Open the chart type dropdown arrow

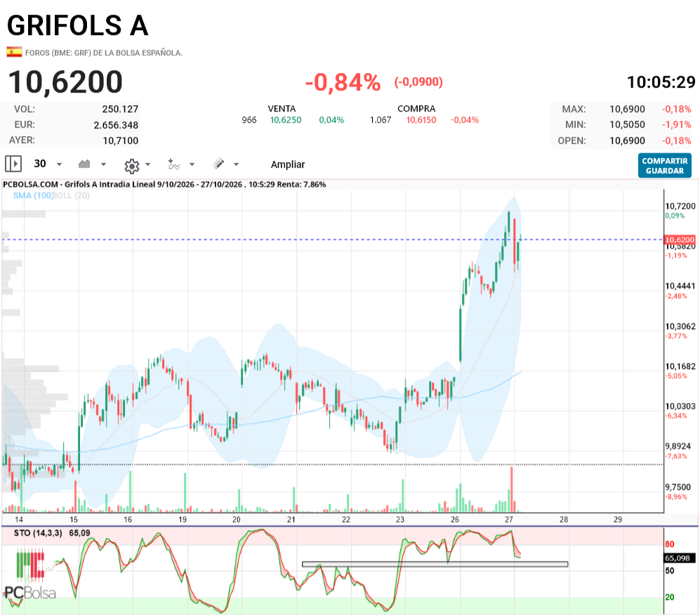(104, 164)
